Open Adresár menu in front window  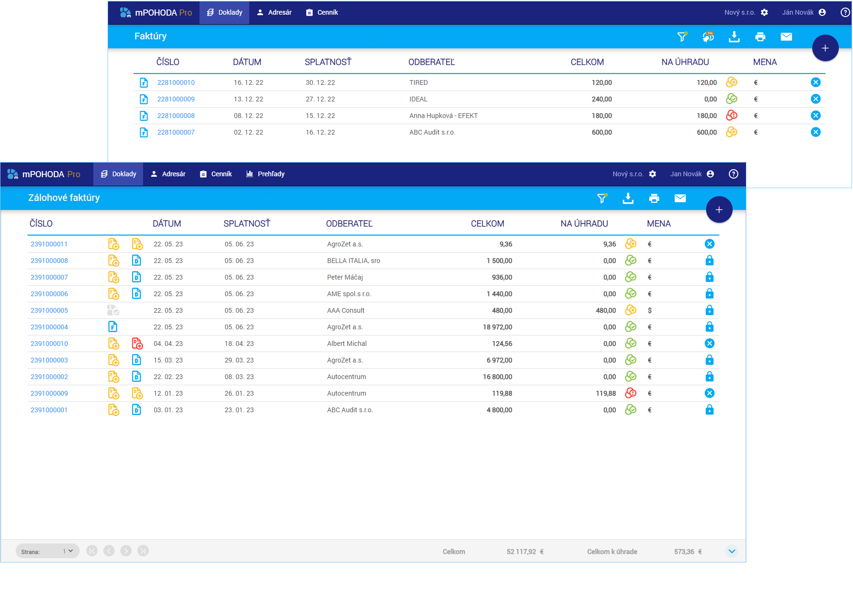[x=168, y=174]
